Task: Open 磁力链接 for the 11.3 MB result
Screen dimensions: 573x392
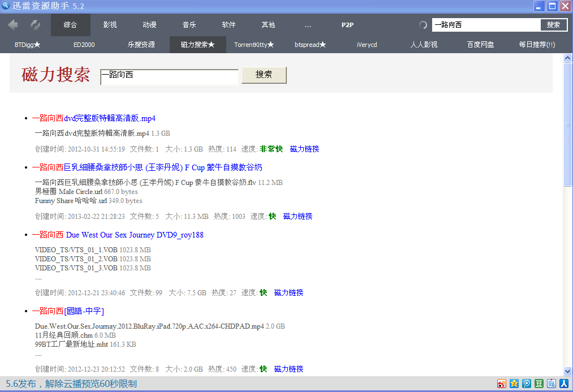Action: [x=298, y=216]
